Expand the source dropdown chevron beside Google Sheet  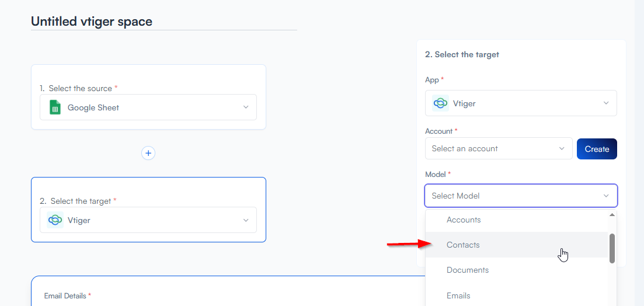click(x=246, y=107)
